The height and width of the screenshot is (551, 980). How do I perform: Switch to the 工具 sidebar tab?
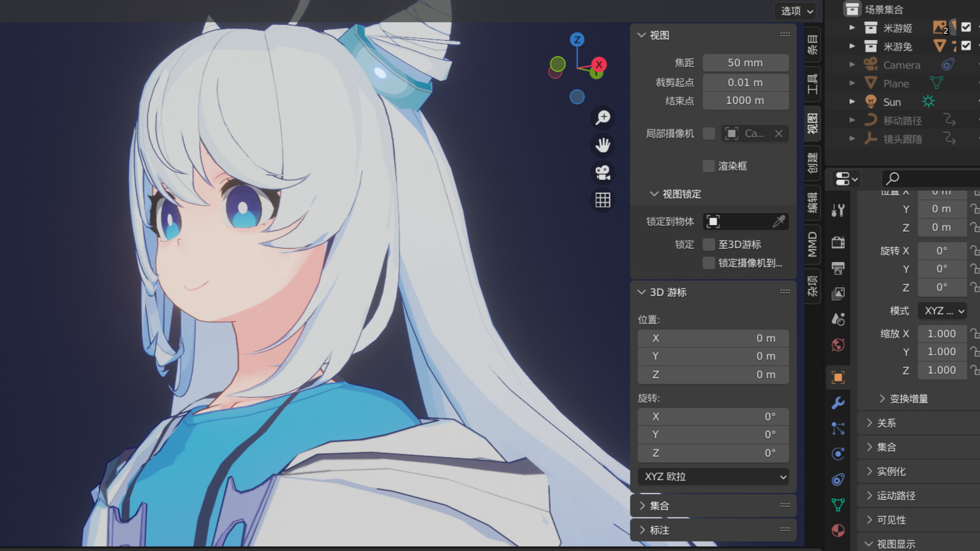pos(812,84)
